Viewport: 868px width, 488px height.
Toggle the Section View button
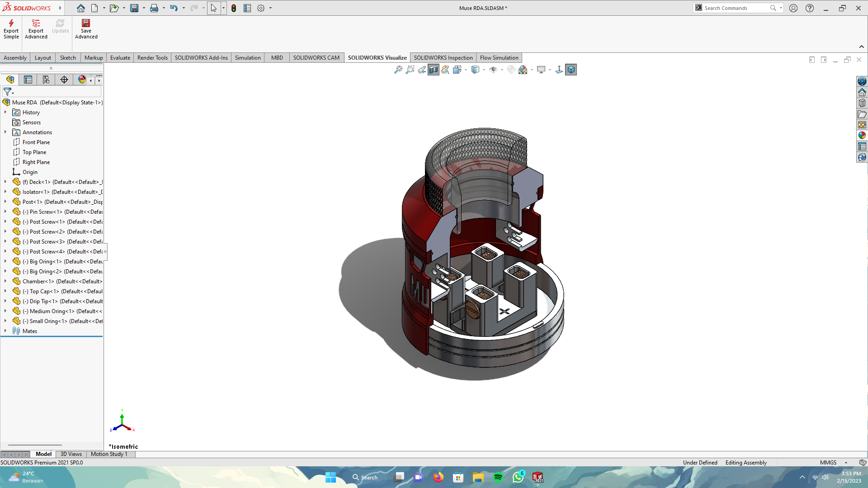[x=433, y=70]
